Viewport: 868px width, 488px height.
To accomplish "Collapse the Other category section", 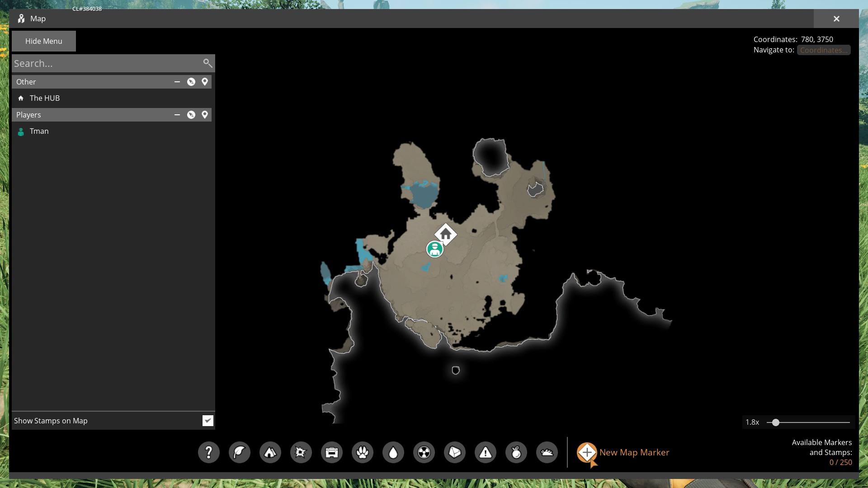I will 177,82.
